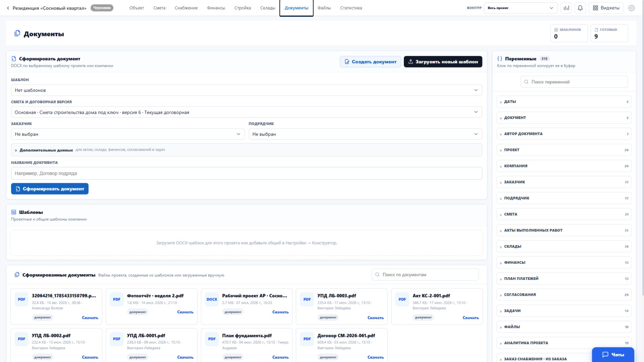
Task: Open settings gear icon in header
Action: [x=632, y=8]
